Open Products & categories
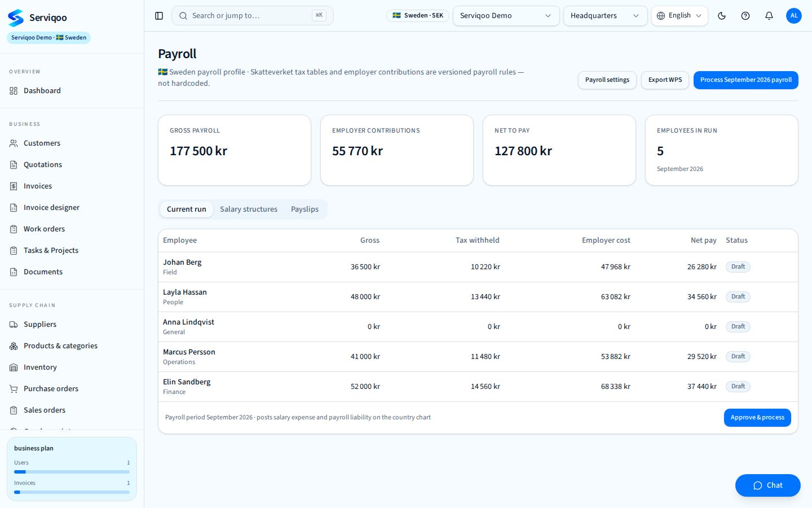The width and height of the screenshot is (812, 508). pos(72,346)
